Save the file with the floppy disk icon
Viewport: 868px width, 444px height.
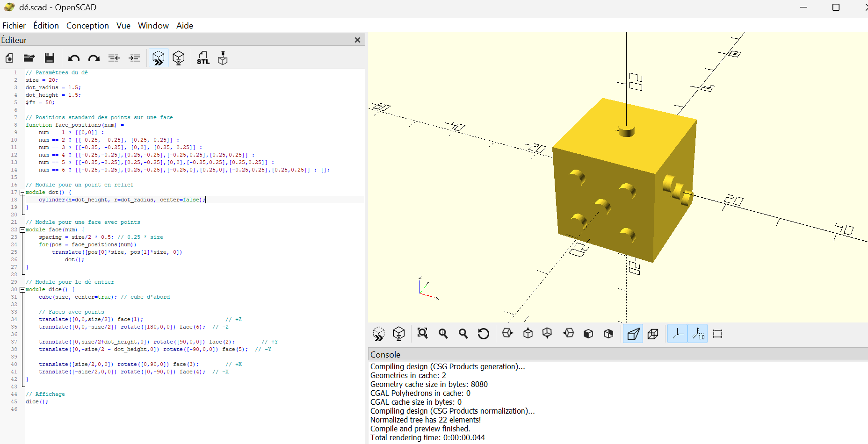[x=50, y=58]
